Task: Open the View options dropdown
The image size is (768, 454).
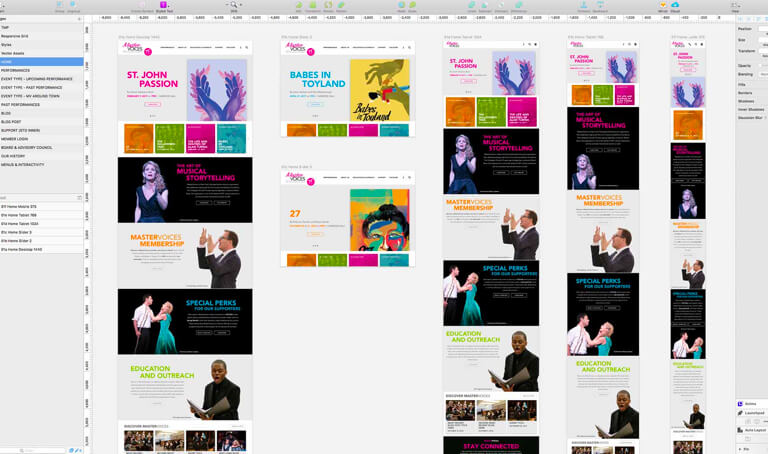Action: pos(735,5)
